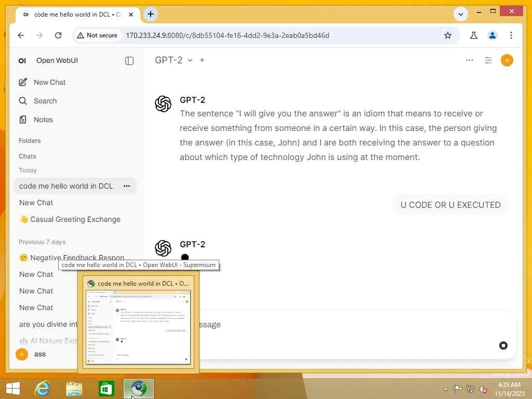Bookmark this page with the star

[448, 35]
